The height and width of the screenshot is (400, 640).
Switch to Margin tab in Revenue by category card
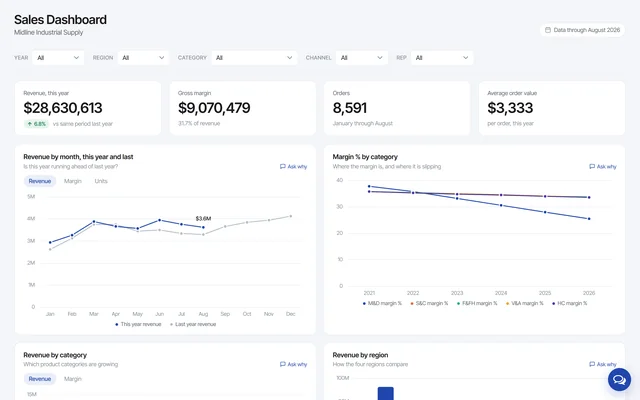(x=73, y=379)
